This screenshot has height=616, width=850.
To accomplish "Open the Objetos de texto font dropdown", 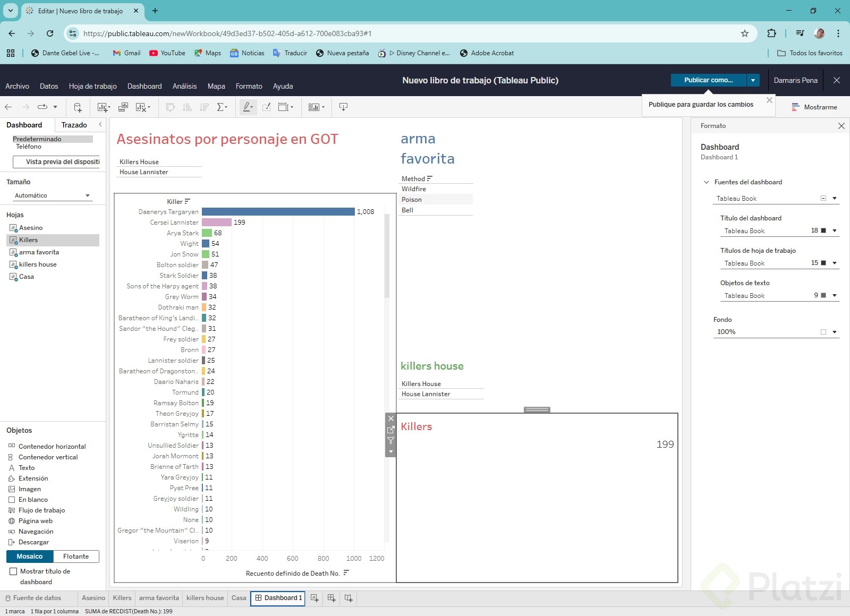I will [x=780, y=296].
